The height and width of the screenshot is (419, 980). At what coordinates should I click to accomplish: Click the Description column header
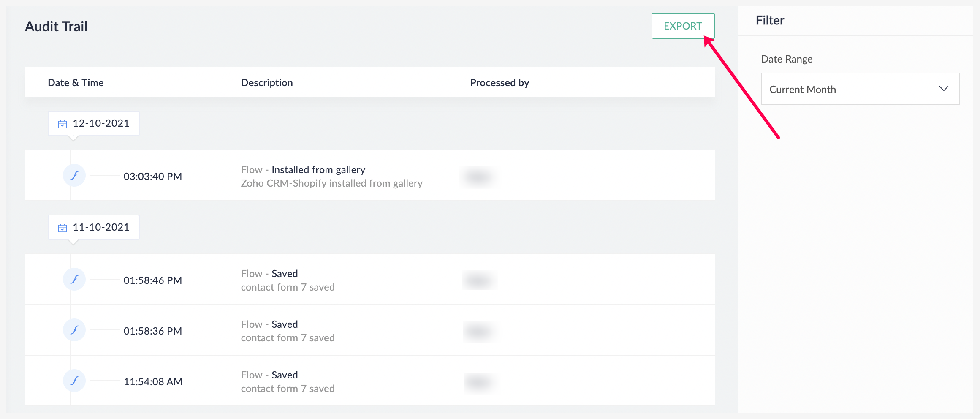coord(267,83)
